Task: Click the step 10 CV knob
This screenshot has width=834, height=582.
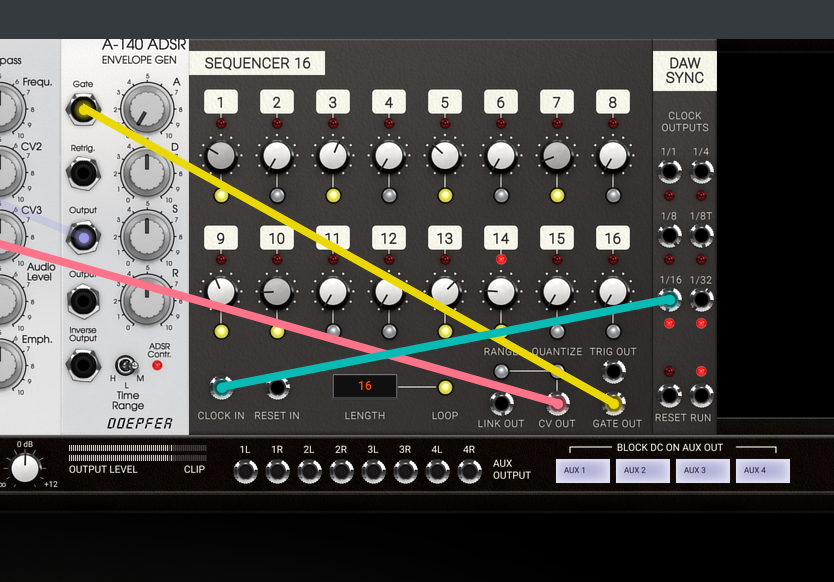Action: [277, 292]
